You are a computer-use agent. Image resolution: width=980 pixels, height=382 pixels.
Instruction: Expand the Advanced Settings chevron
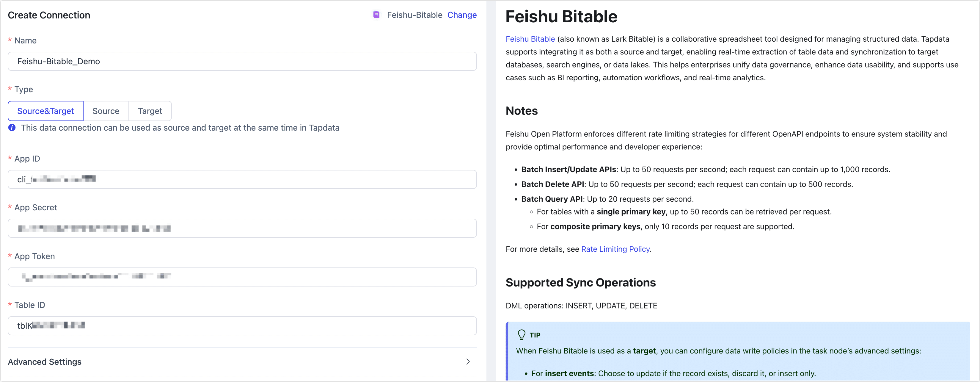468,361
